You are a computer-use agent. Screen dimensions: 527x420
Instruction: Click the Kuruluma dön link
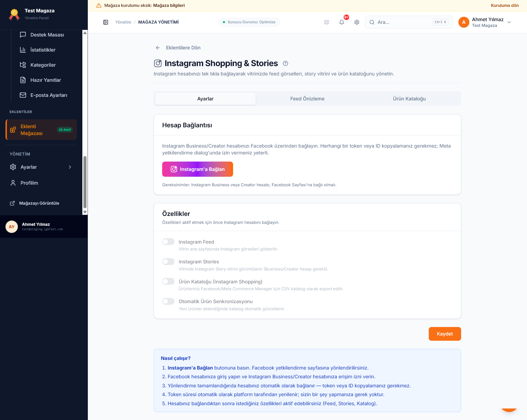click(x=505, y=5)
